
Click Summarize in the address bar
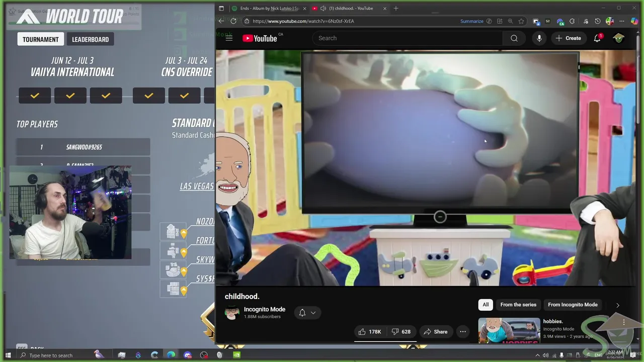[472, 21]
